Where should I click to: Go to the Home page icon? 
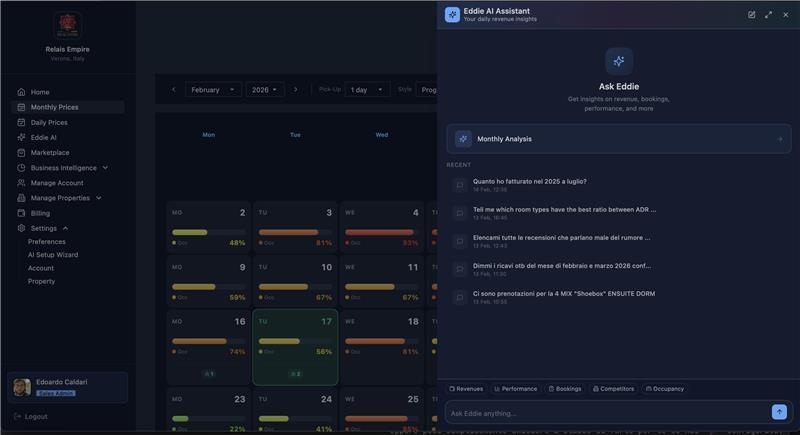[21, 92]
